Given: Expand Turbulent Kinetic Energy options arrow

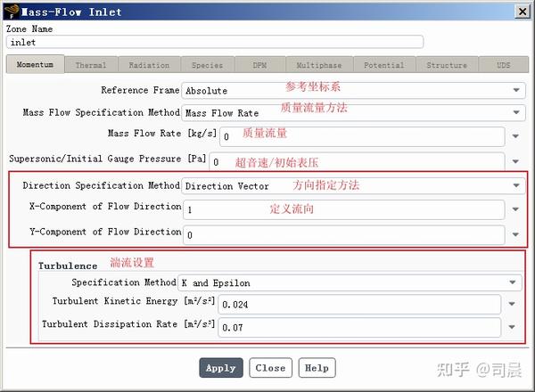Looking at the screenshot, I should [512, 304].
